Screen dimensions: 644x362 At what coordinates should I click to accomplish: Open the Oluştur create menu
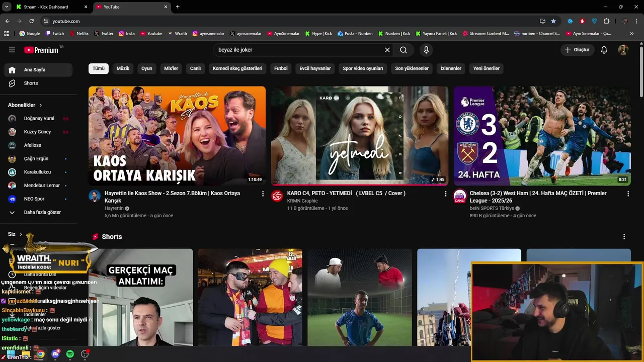(578, 50)
